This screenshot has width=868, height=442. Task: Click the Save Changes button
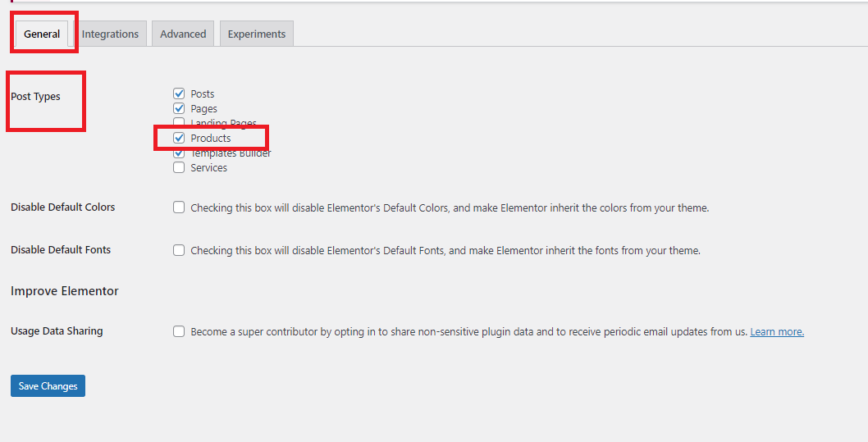click(48, 386)
